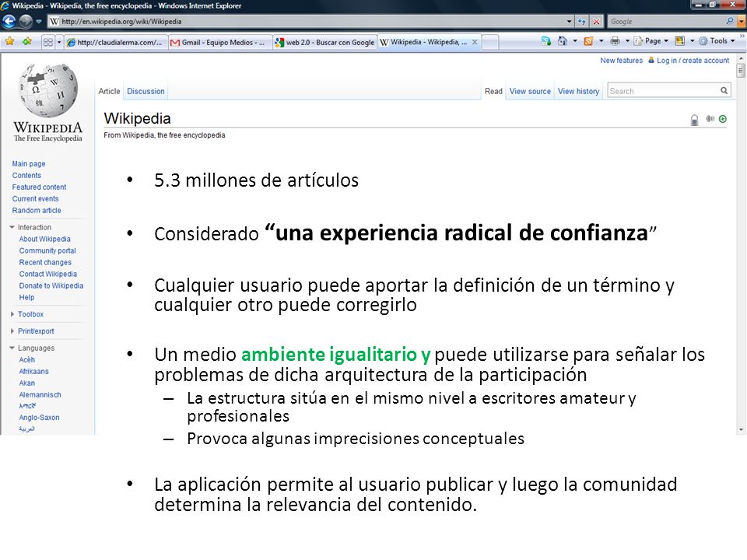The image size is (747, 560).
Task: Switch to the Gmail - Equipo Medios tab
Action: (x=220, y=42)
